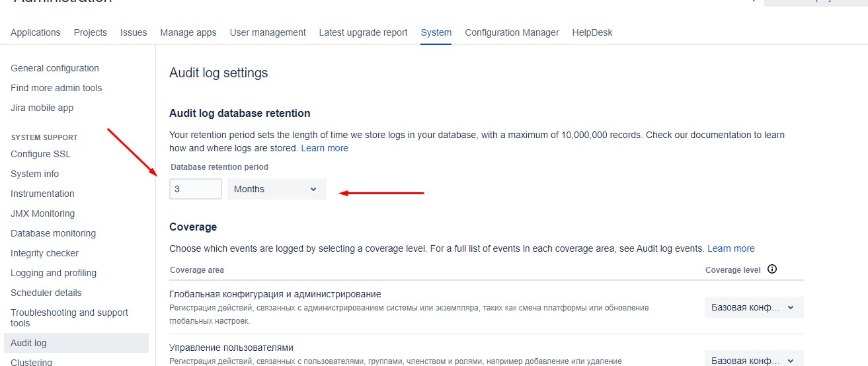The image size is (868, 366).
Task: Open General configuration in sidebar
Action: point(55,68)
